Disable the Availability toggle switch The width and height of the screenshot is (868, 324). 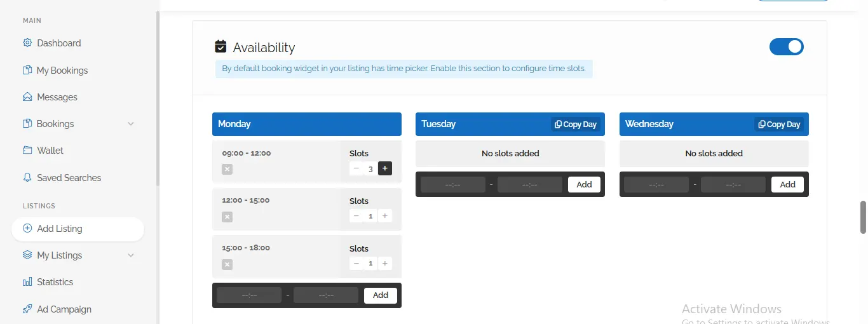[786, 47]
